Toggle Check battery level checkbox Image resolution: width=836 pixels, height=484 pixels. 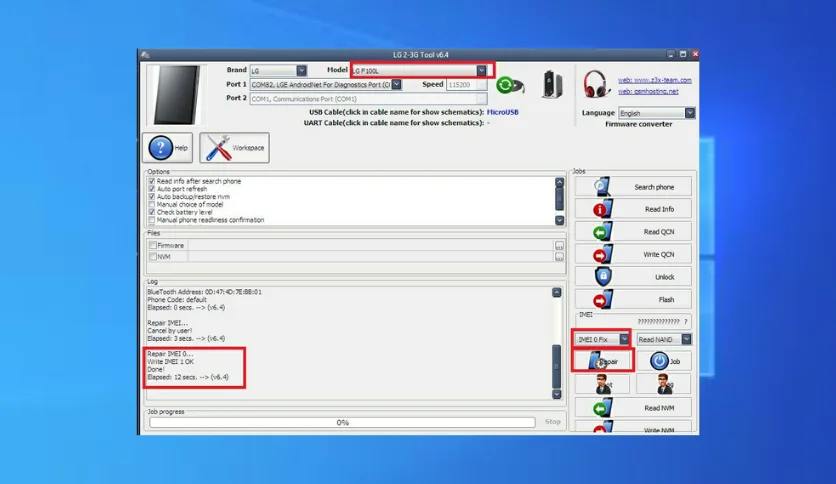coord(152,212)
